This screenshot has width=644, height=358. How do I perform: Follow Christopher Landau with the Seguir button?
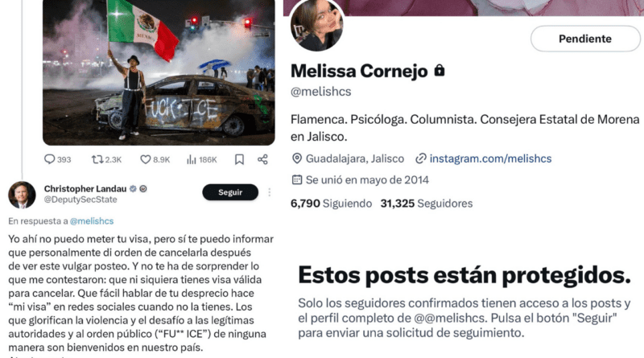click(230, 192)
